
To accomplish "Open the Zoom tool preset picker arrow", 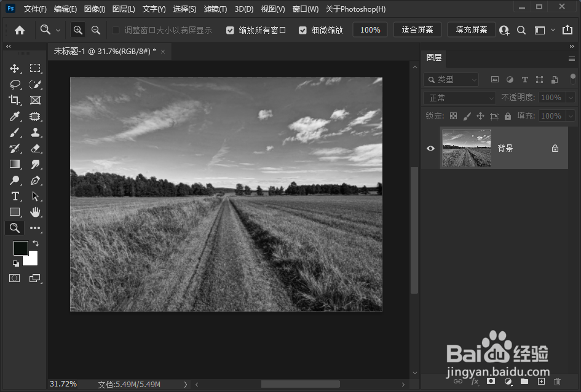I will tap(58, 30).
